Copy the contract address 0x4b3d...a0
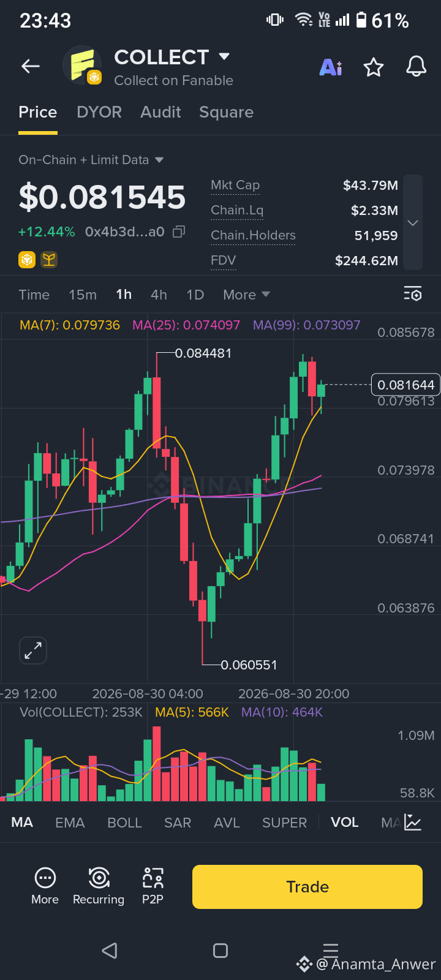This screenshot has width=441, height=980. (x=179, y=232)
